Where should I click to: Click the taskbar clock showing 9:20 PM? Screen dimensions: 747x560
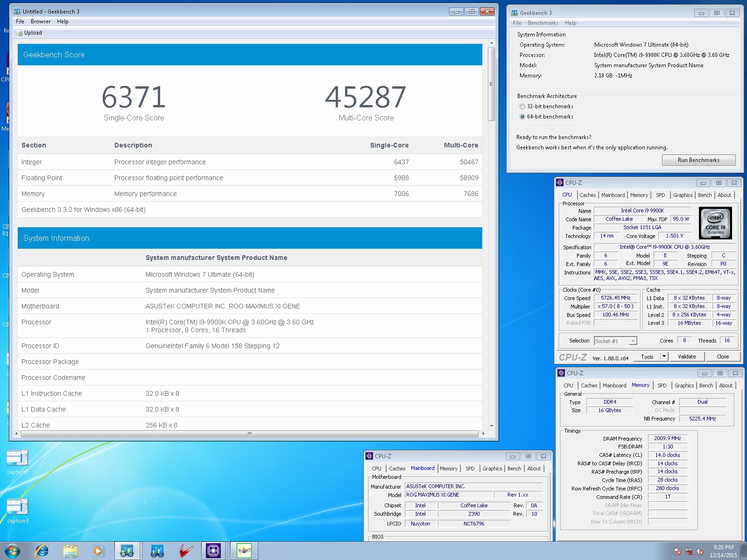[723, 551]
